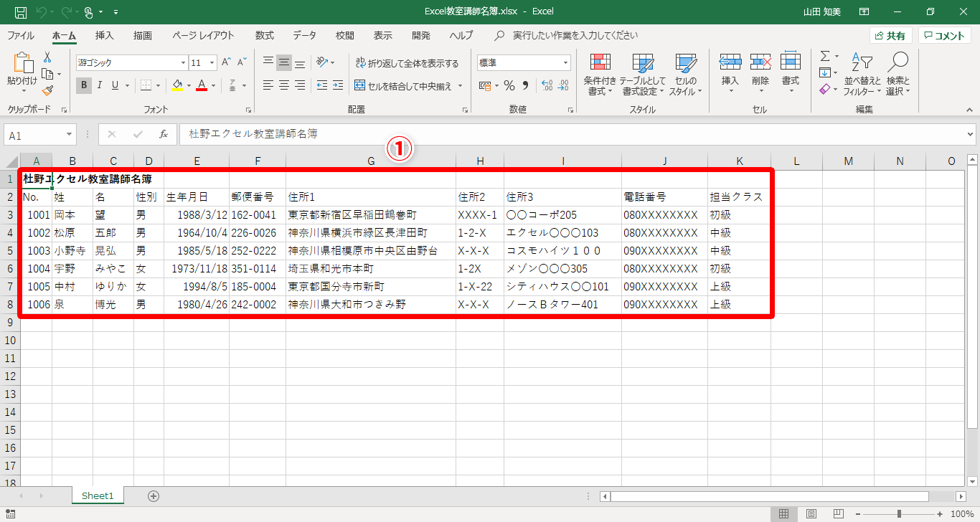Toggle Italic formatting
This screenshot has height=522, width=980.
click(99, 85)
